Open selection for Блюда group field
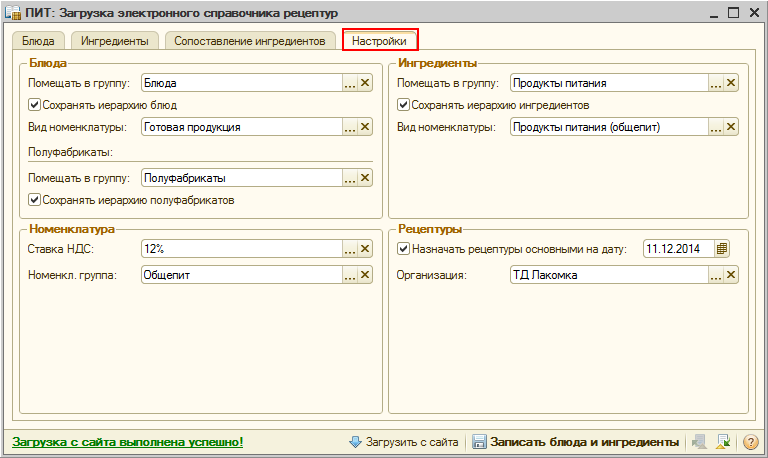 [349, 83]
